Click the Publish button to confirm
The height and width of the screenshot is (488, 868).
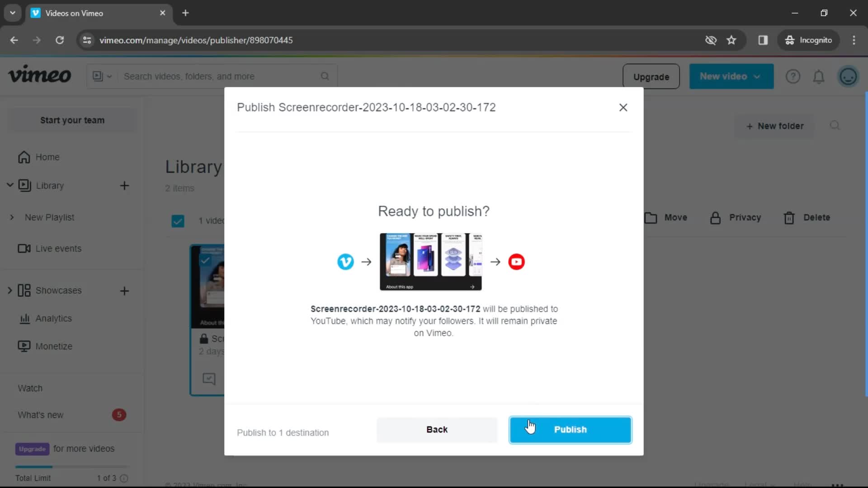pos(570,429)
